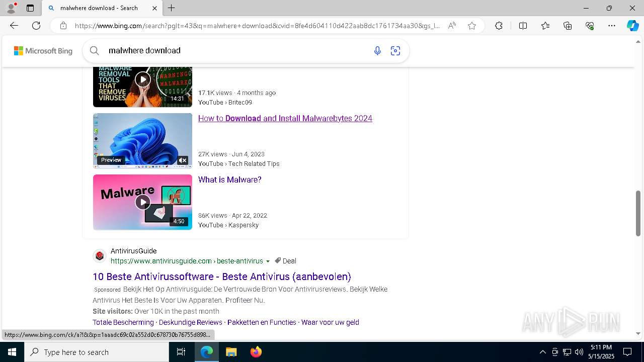The width and height of the screenshot is (644, 362).
Task: View site information lock icon
Action: pos(63,26)
